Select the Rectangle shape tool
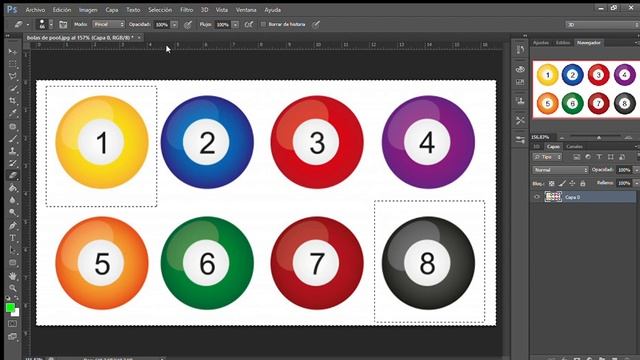 (13, 262)
